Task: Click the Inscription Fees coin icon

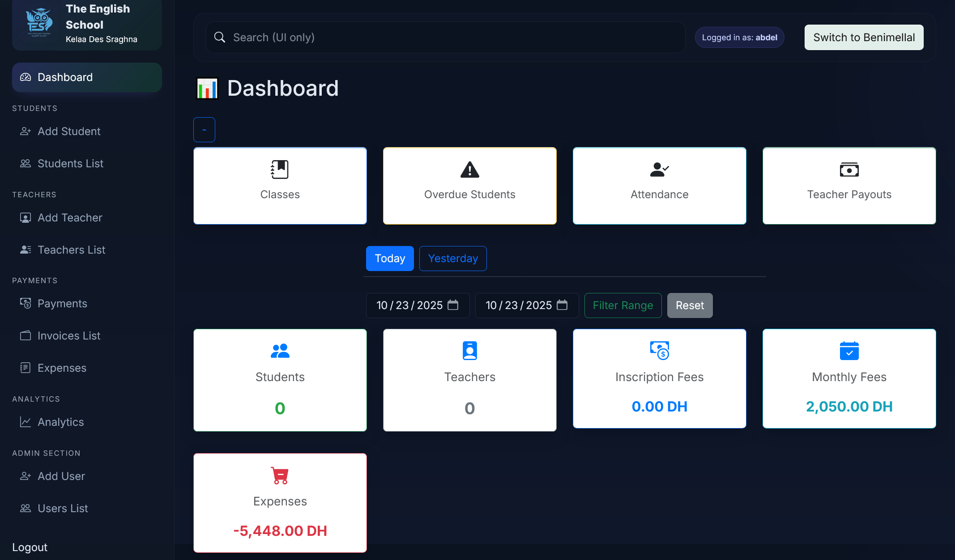Action: (659, 351)
